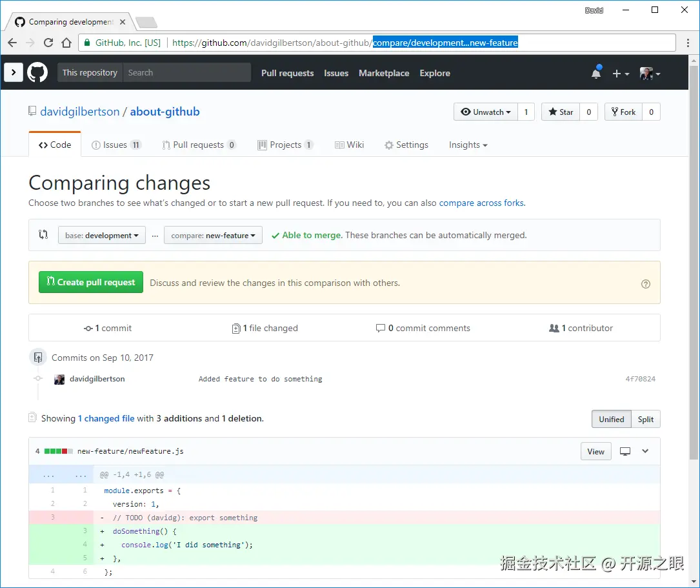Image resolution: width=700 pixels, height=588 pixels.
Task: Click the secure padlock icon
Action: click(88, 43)
